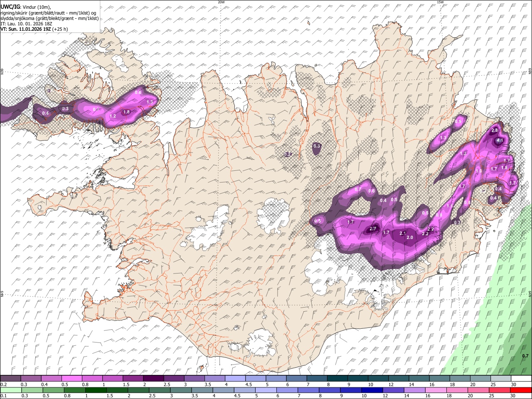Click the '2.8' snowfall value in the northeast
532x399 pixels.
pos(495,131)
